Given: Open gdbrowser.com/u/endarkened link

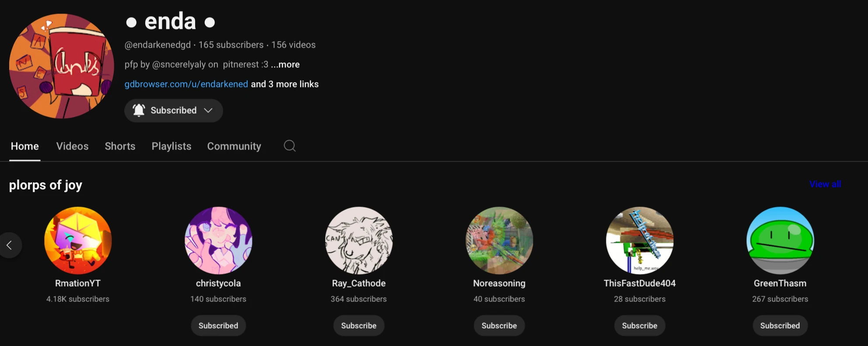Looking at the screenshot, I should click(186, 84).
